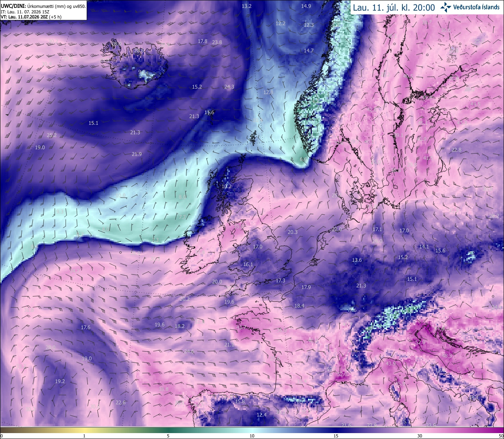Click the 10.2 value over western Scotland

[226, 187]
